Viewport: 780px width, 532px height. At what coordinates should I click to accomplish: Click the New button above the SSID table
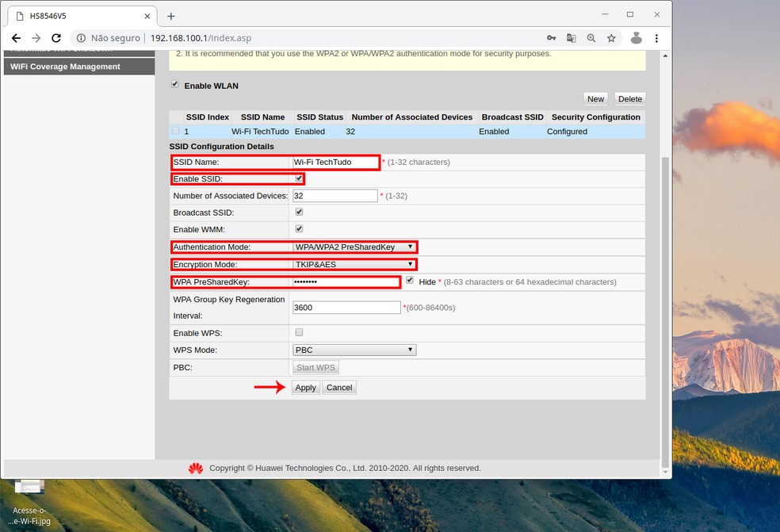595,98
